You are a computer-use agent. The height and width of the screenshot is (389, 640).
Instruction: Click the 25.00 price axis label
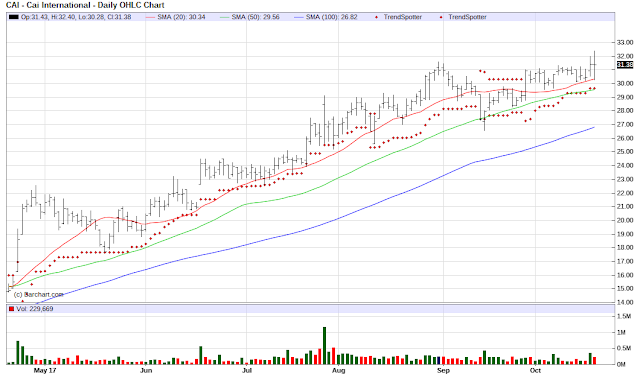point(625,152)
